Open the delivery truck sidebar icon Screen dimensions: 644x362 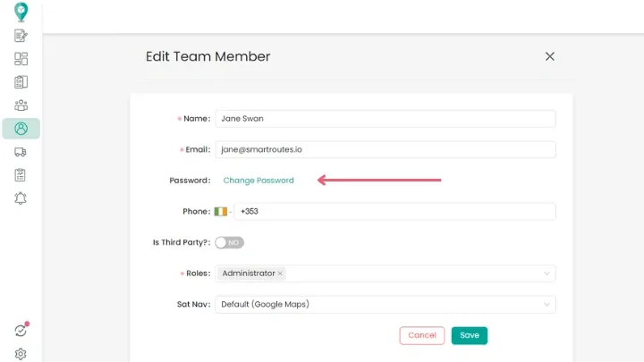[x=21, y=152]
